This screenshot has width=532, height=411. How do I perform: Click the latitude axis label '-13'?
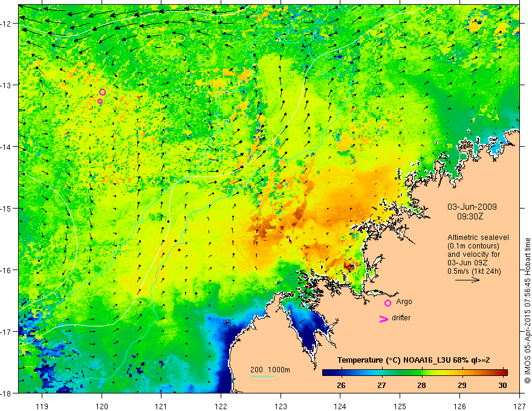click(x=7, y=85)
